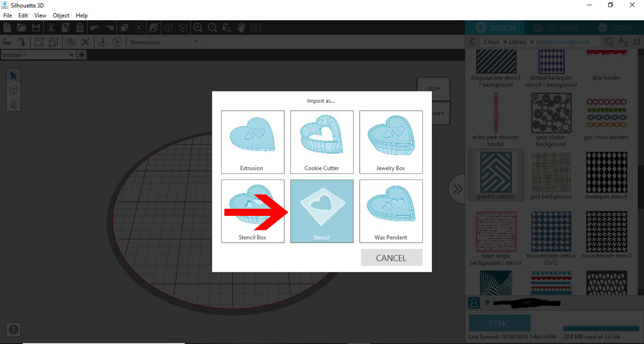Select the Stencil Box import option
This screenshot has height=344, width=644.
coord(253,211)
